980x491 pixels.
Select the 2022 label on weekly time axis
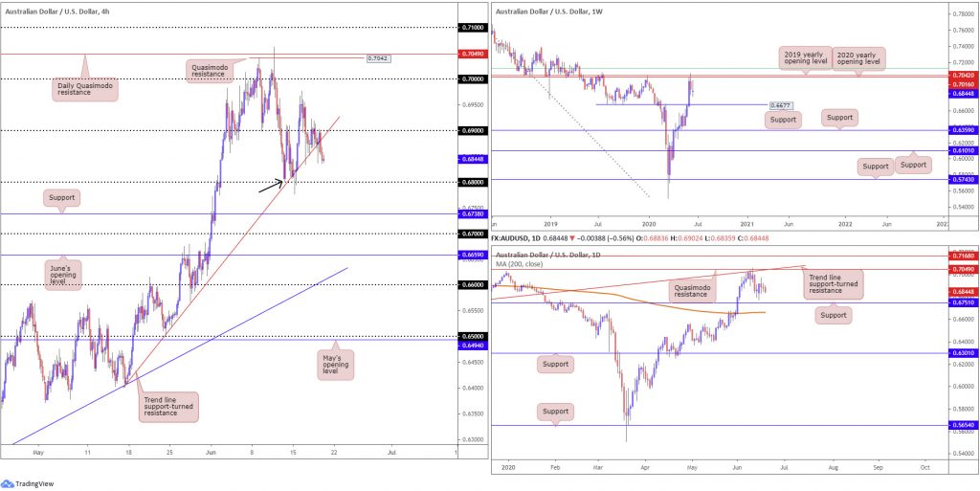[x=845, y=222]
